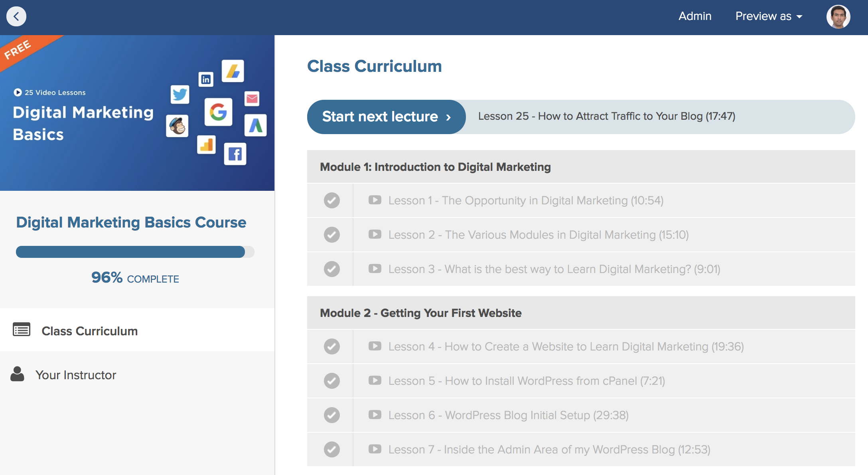Open the Admin menu item
This screenshot has width=868, height=475.
click(x=695, y=16)
